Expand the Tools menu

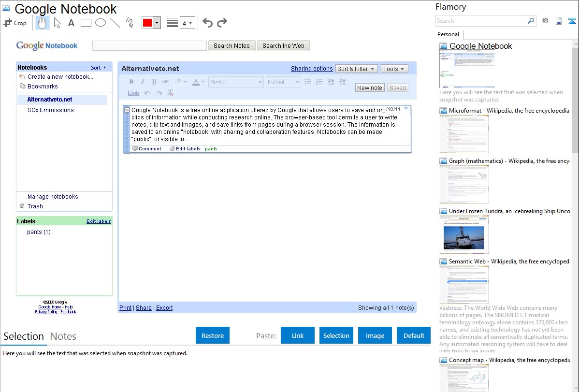[394, 69]
